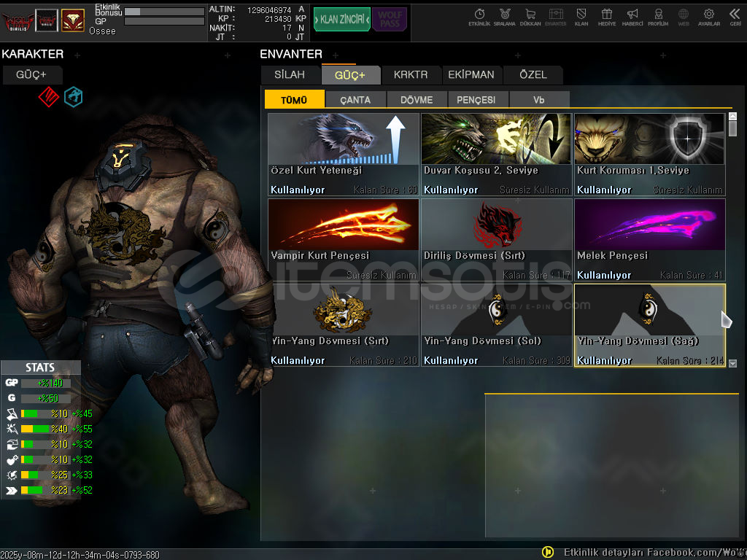Click the NAKİT value 17

click(x=286, y=28)
